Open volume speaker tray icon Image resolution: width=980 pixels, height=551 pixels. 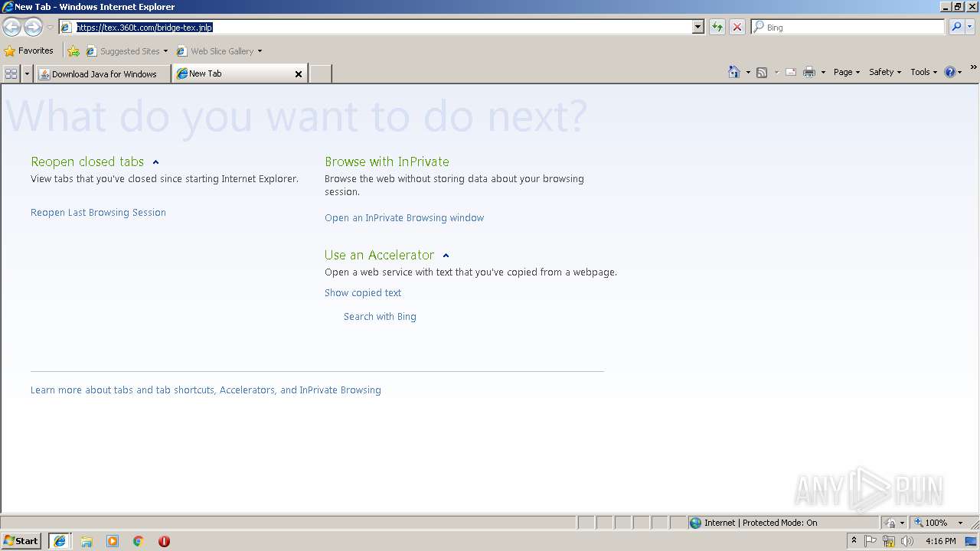[x=907, y=541]
